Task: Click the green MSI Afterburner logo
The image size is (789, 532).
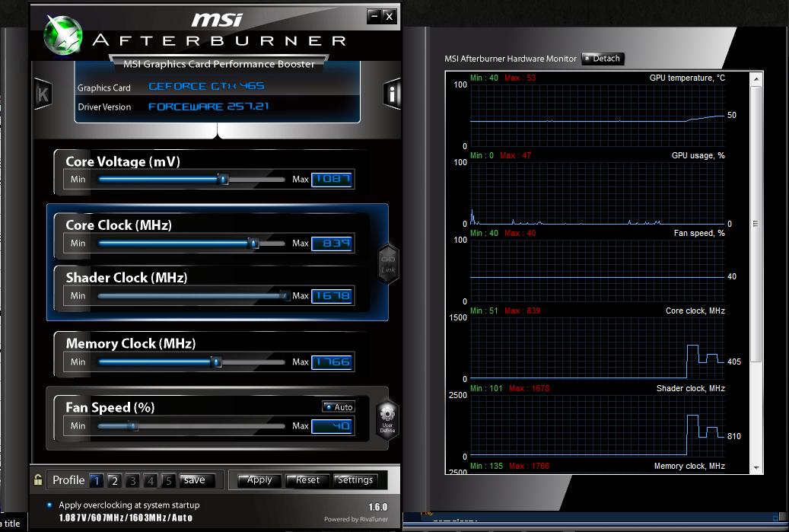Action: tap(62, 35)
